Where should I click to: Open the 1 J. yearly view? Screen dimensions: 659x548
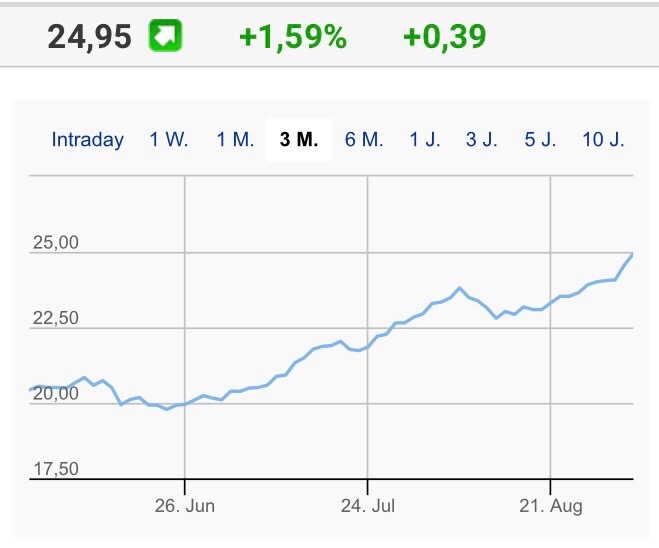coord(425,139)
